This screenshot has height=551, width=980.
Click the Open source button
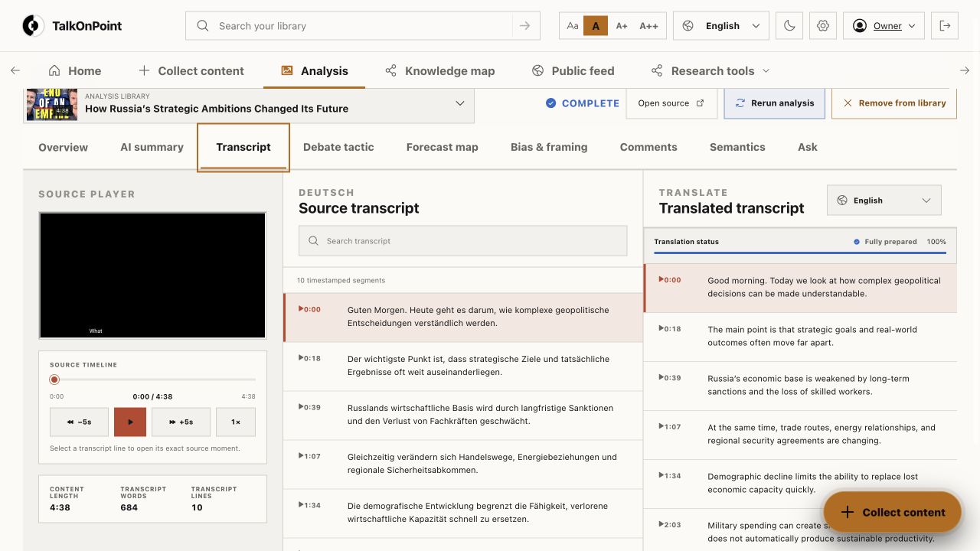coord(671,103)
